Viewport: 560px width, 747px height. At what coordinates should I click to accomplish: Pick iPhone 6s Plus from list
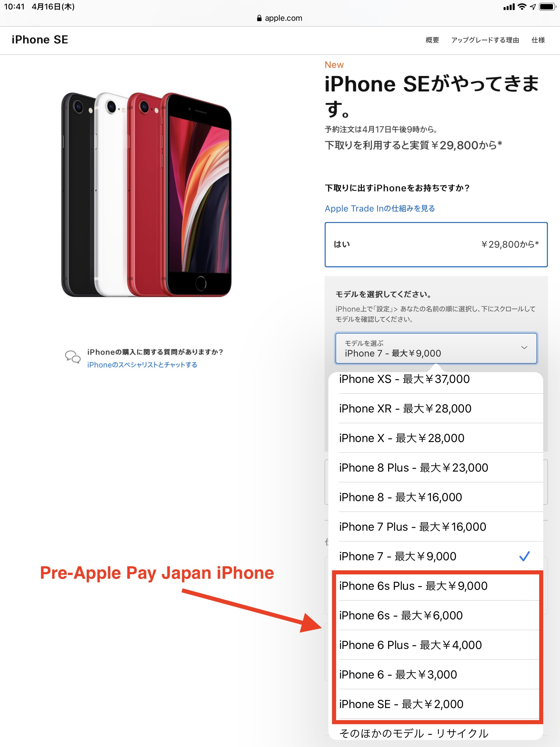click(436, 586)
